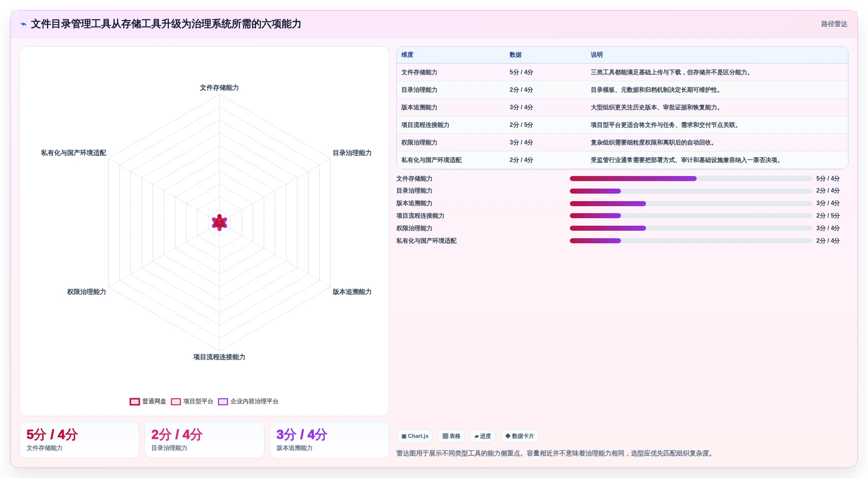Click the description about 目录模板、元数据和归档机制

tap(657, 90)
